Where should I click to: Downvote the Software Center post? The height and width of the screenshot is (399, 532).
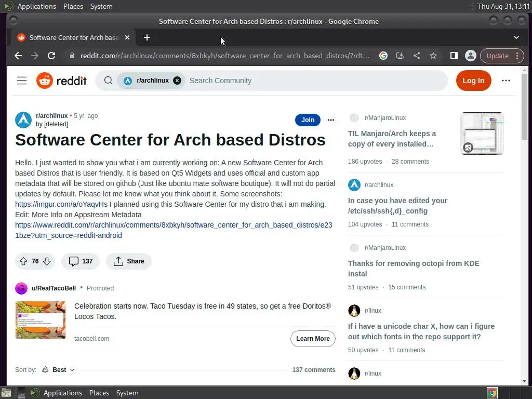pos(47,261)
